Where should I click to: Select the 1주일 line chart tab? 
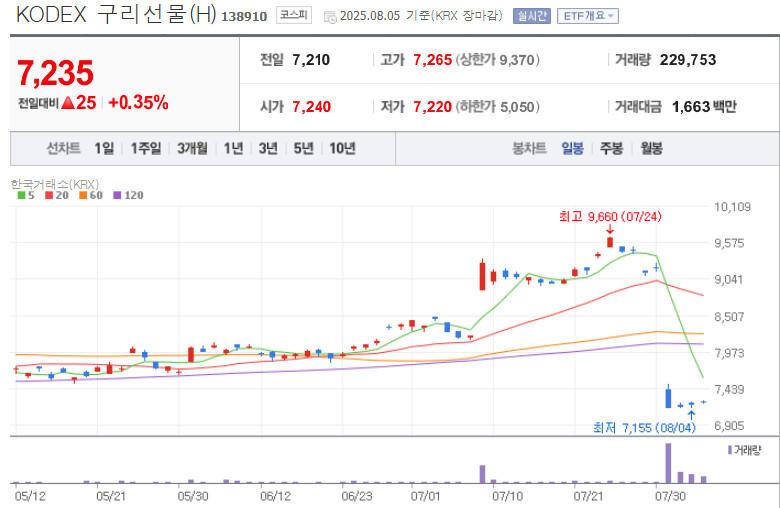click(146, 148)
